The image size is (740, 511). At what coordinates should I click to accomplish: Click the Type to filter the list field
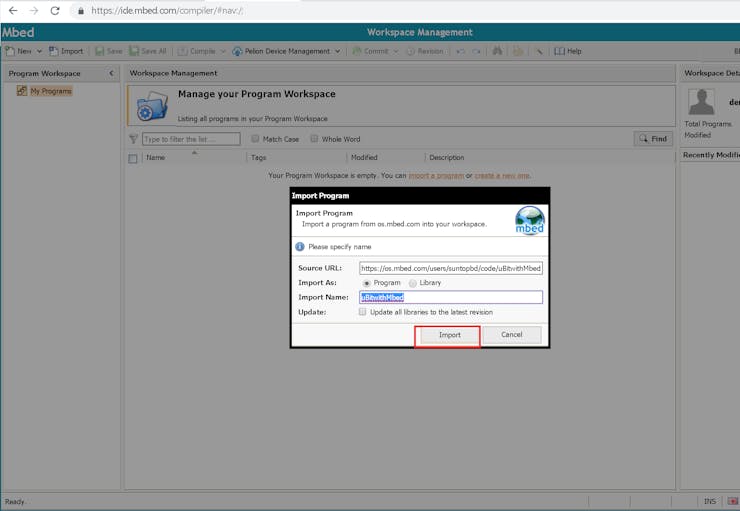click(191, 139)
